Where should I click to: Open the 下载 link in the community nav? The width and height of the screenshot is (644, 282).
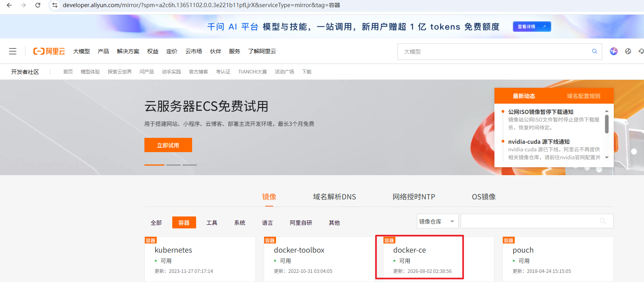(x=307, y=72)
